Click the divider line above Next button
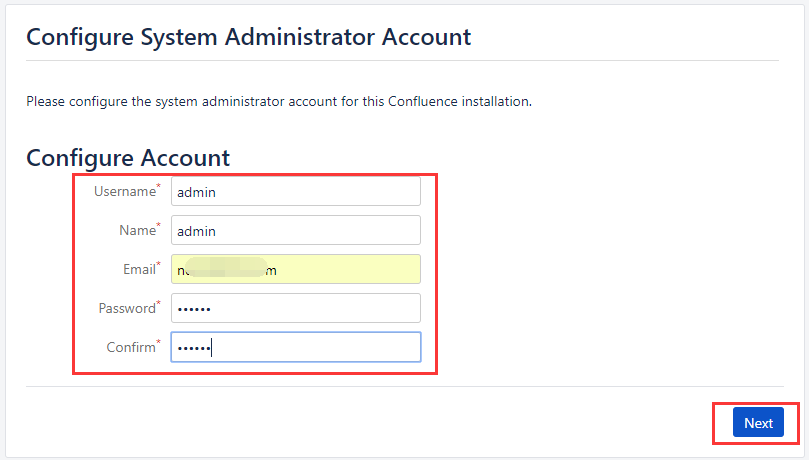Image resolution: width=809 pixels, height=460 pixels. [405, 386]
